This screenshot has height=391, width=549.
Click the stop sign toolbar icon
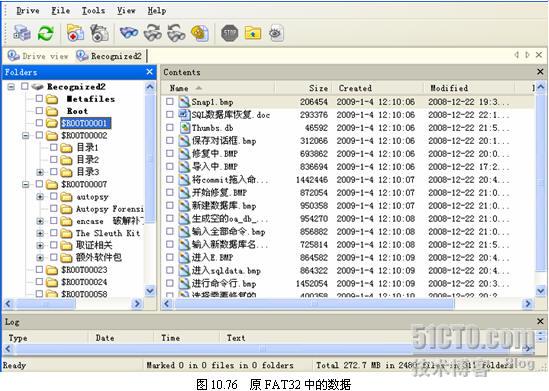pos(230,34)
